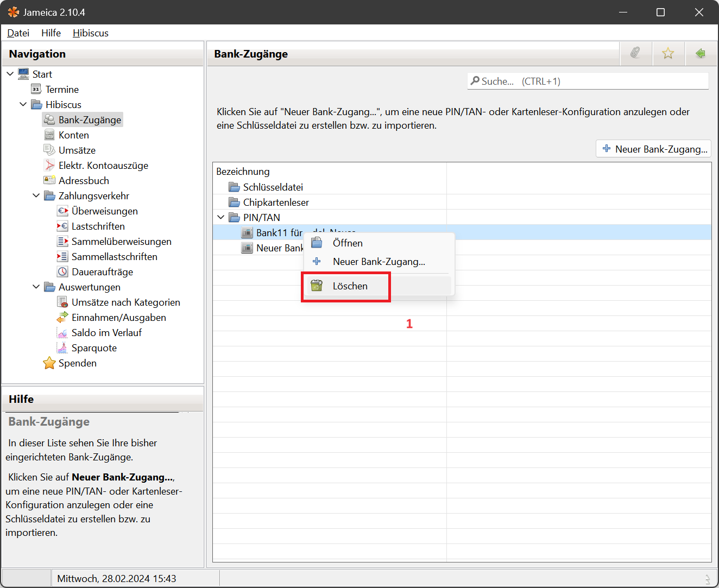Open Elektr. Kontoauszüge entry
The width and height of the screenshot is (719, 588).
[x=103, y=165]
